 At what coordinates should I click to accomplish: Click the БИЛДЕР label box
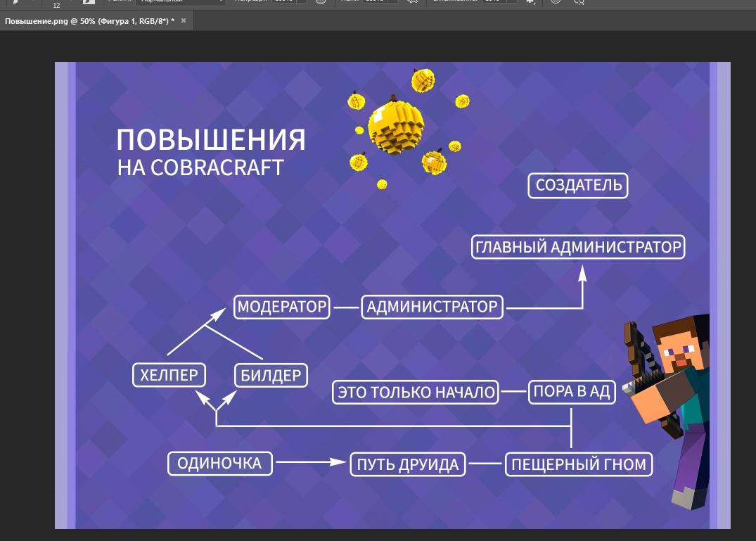(271, 376)
